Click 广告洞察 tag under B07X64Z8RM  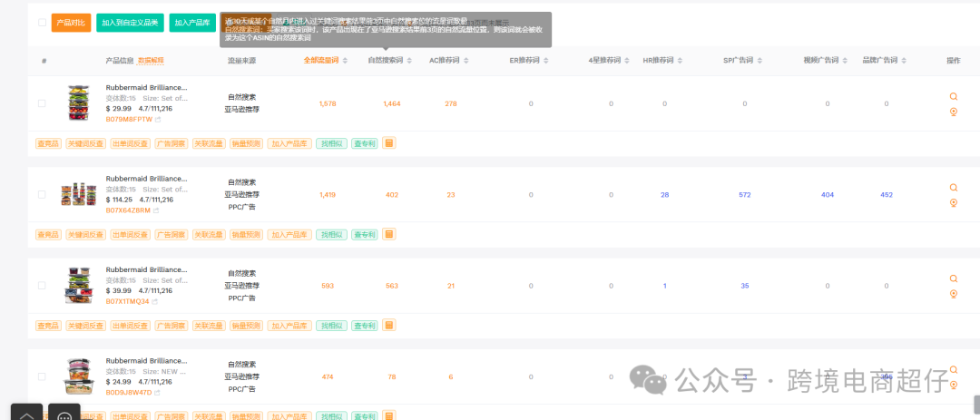[171, 235]
